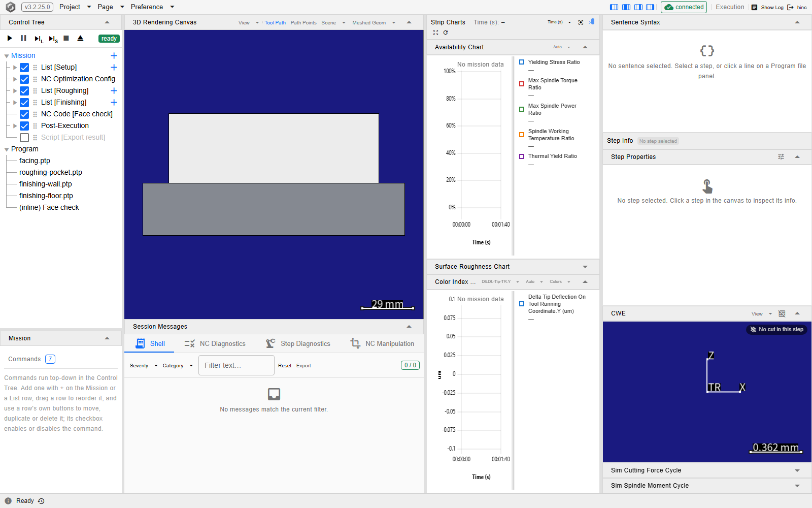
Task: Uncheck the NC Optimization Config checkbox
Action: click(x=24, y=79)
